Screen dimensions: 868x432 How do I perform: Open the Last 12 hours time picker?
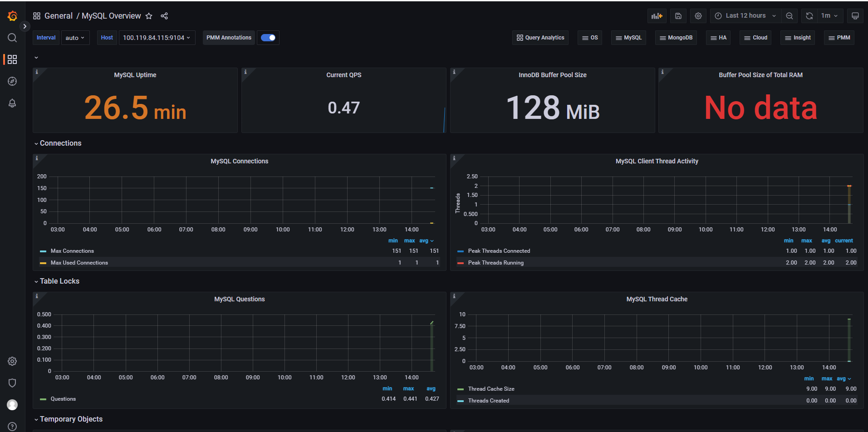point(745,16)
